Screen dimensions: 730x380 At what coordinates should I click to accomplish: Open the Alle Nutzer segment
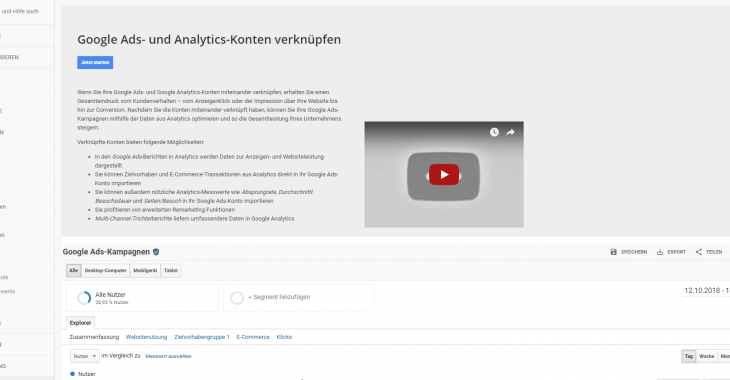coord(142,298)
